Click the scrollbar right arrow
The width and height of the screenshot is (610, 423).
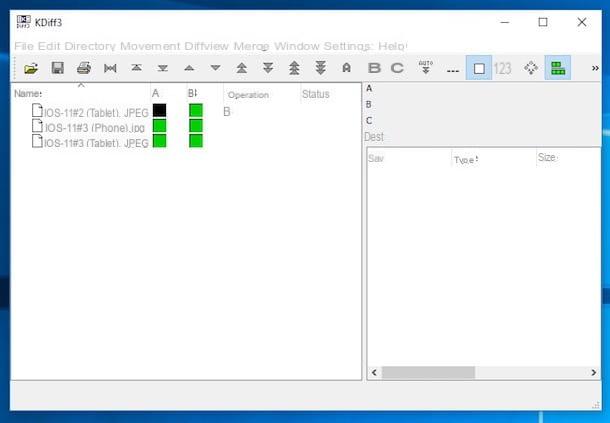(x=593, y=372)
